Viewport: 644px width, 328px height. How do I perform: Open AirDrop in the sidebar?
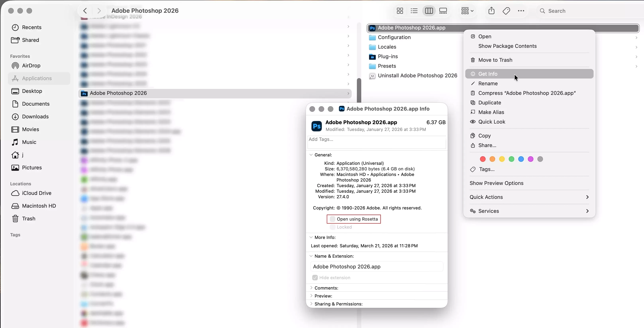31,66
